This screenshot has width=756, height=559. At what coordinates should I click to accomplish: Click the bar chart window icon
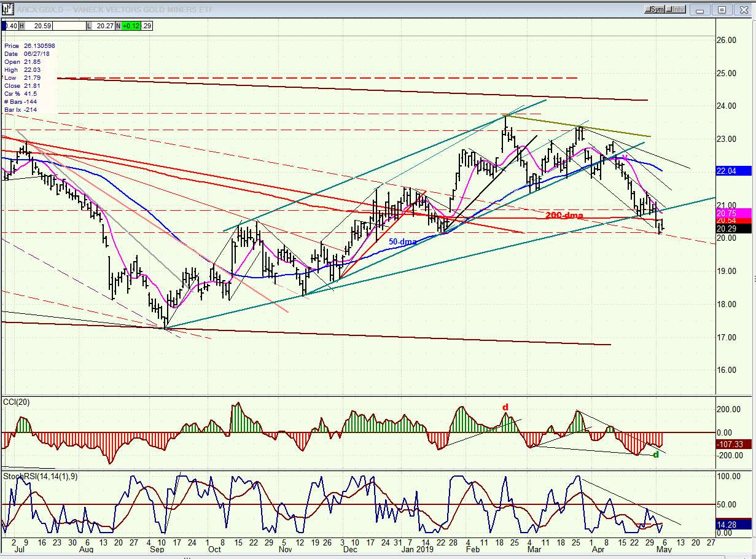pos(8,9)
